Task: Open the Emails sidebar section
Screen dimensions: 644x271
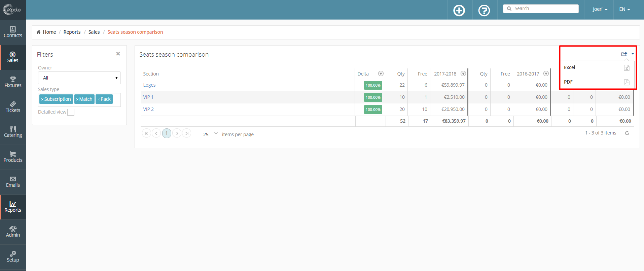Action: click(x=13, y=182)
